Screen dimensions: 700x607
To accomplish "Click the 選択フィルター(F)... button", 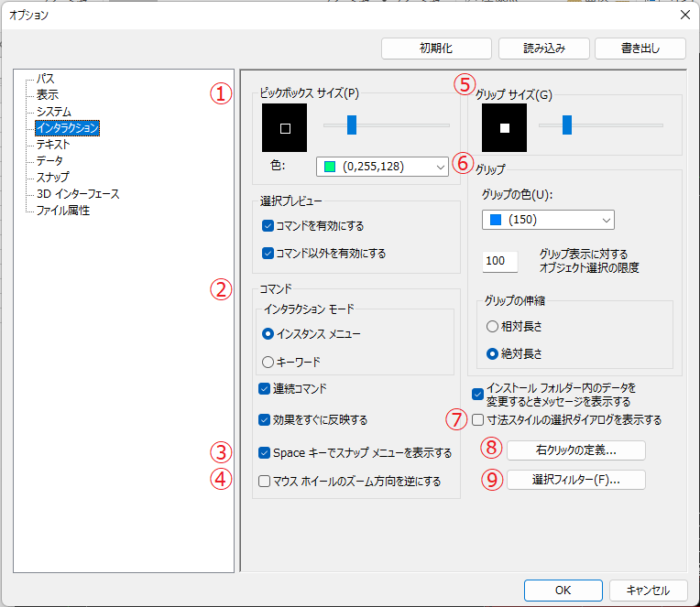I will [x=576, y=480].
